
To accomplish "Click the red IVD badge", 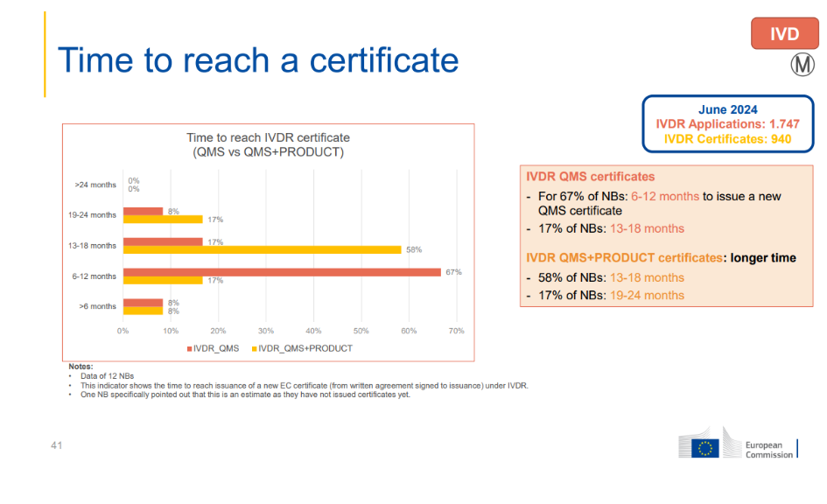I will pyautogui.click(x=784, y=34).
